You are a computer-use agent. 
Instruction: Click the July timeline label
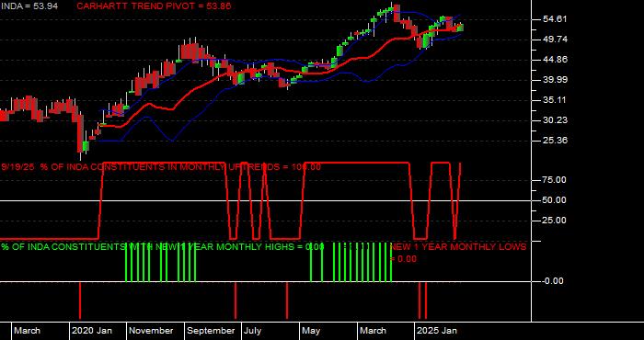(253, 331)
